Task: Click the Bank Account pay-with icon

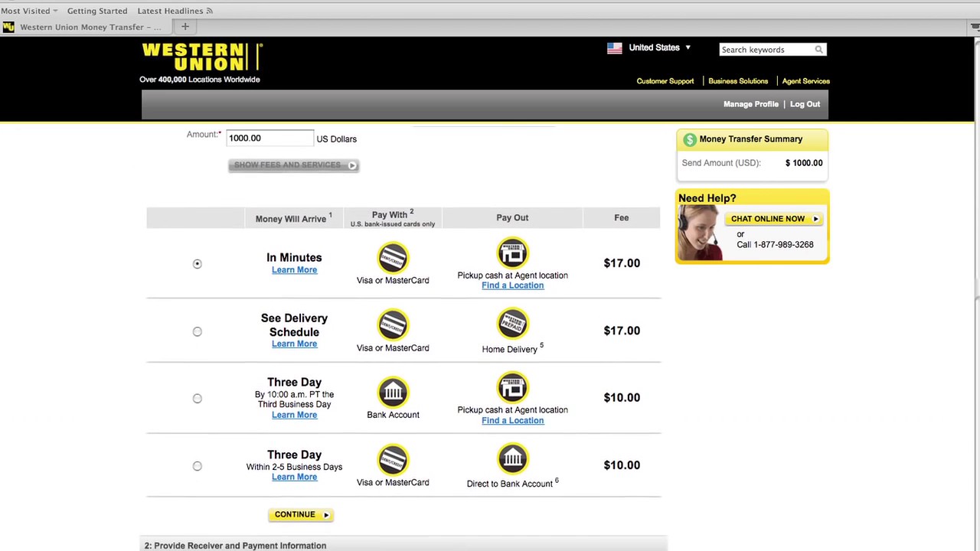Action: 393,393
